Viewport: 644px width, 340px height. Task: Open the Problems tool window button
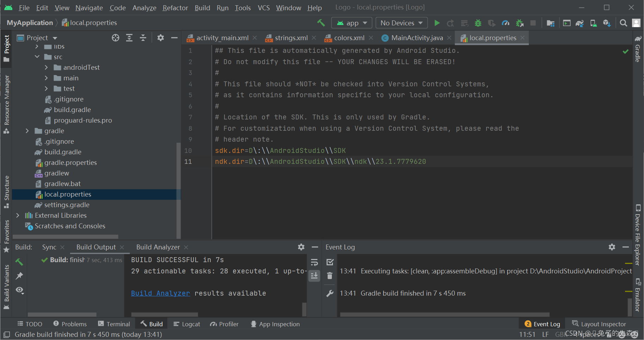point(70,324)
